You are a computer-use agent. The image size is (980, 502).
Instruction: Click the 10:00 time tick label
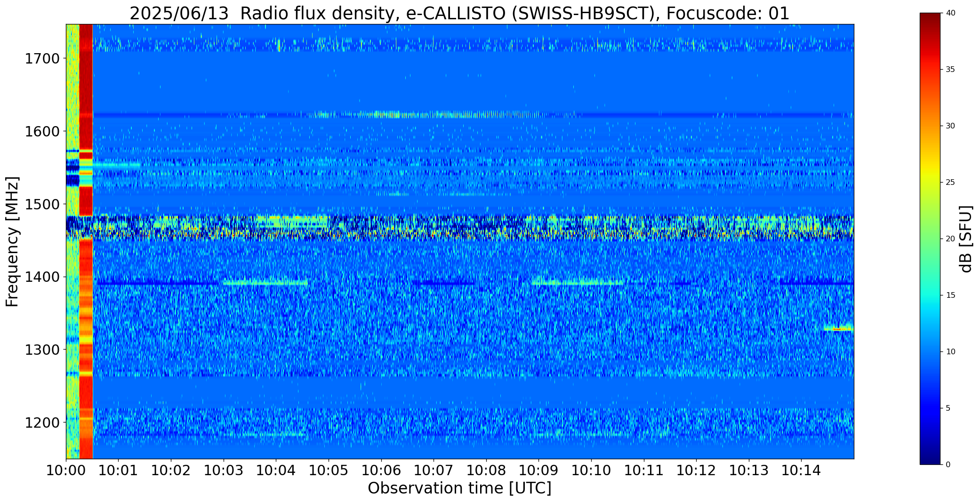click(66, 470)
